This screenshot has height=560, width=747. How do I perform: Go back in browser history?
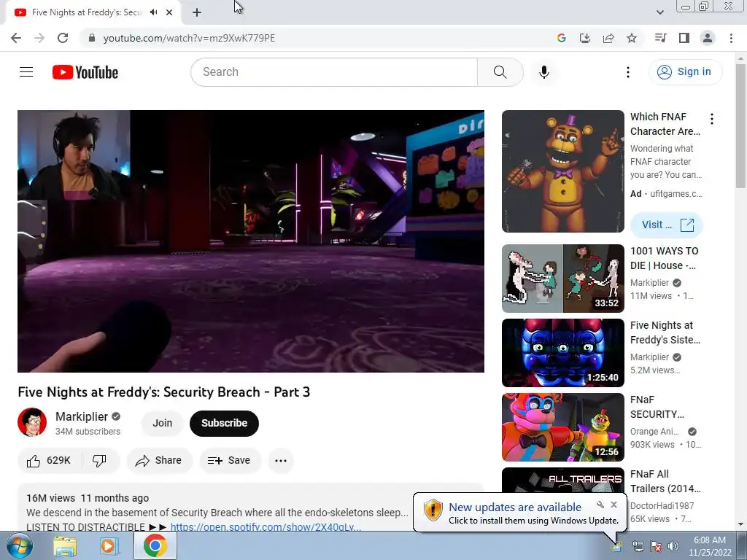click(16, 38)
